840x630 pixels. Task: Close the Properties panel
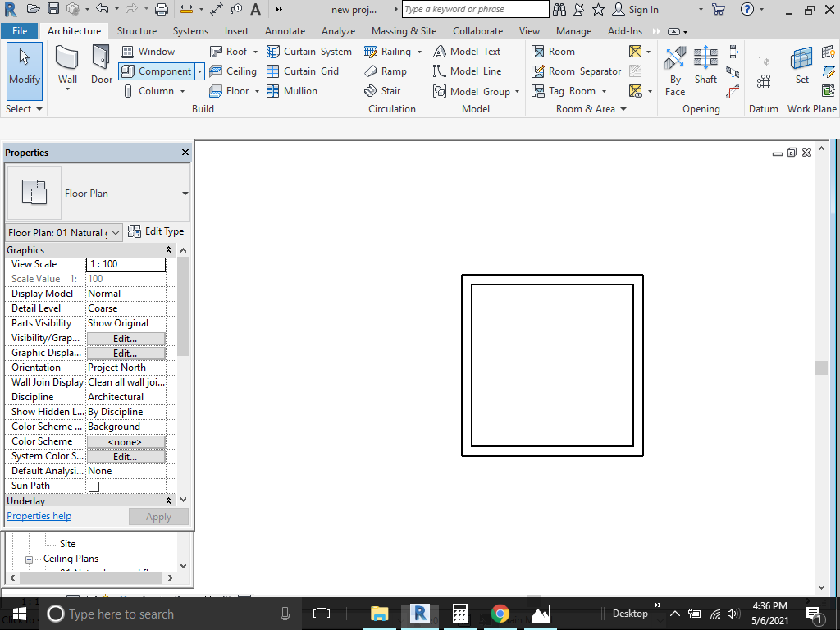(185, 152)
